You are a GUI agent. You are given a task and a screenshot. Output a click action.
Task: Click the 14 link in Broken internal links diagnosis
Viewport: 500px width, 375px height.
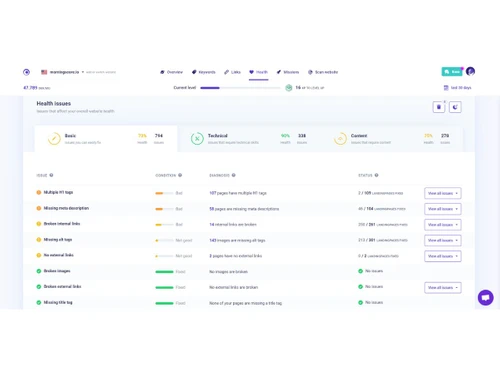tap(212, 224)
